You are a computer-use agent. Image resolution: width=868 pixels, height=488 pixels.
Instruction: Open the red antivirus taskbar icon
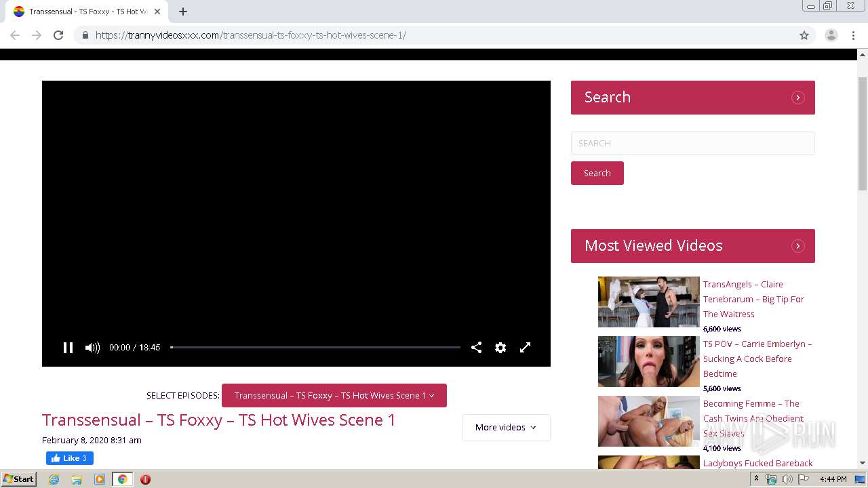tap(145, 479)
